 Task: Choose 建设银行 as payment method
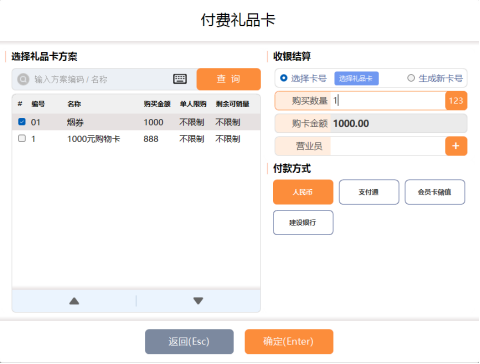tap(303, 222)
